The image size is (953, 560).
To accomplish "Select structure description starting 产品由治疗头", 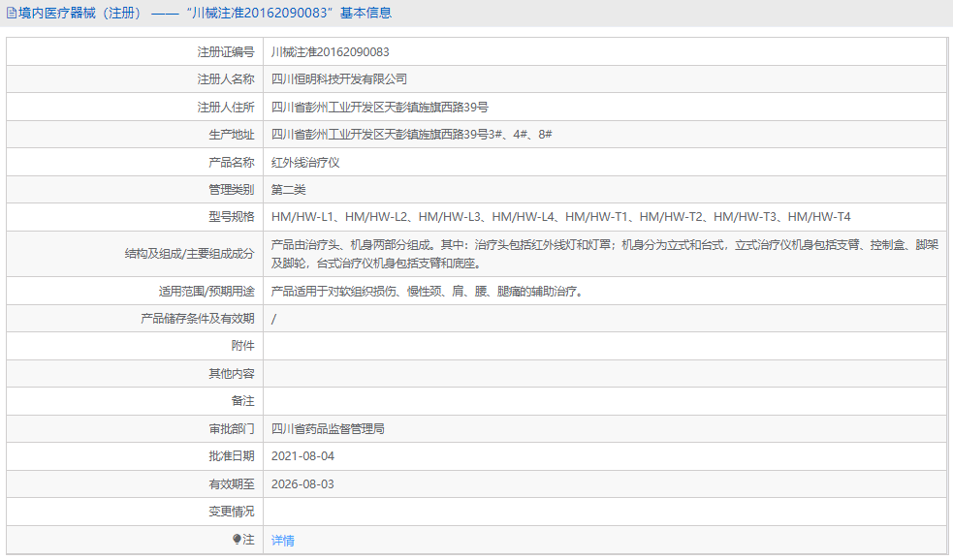I will point(605,254).
